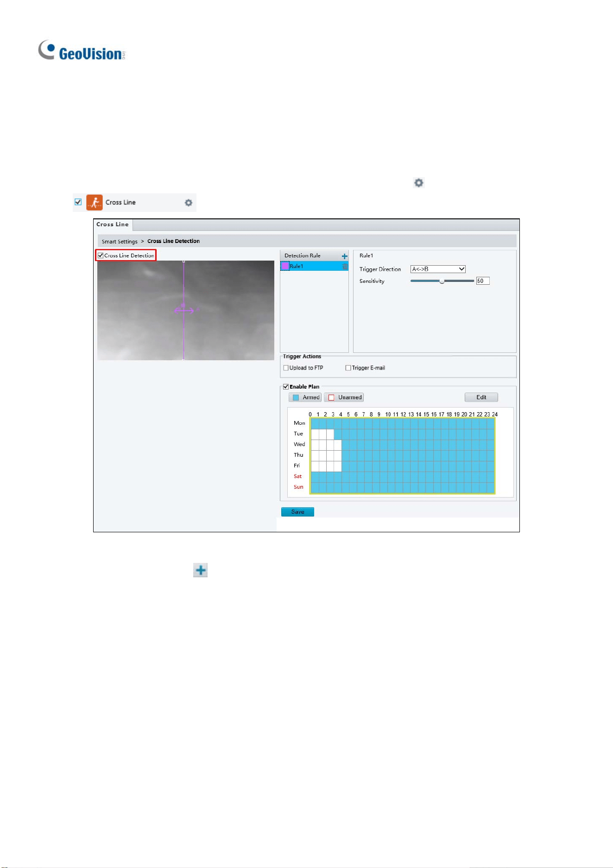The height and width of the screenshot is (868, 613).
Task: Click the Sun row label in schedule
Action: pyautogui.click(x=298, y=487)
